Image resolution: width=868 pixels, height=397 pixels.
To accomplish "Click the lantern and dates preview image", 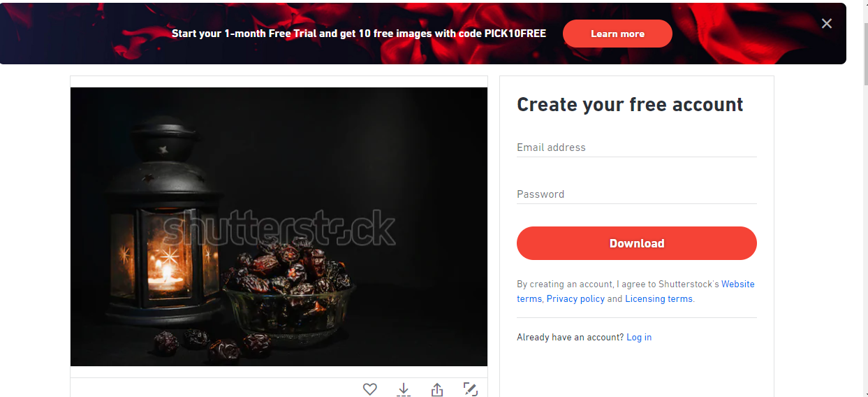I will [279, 226].
